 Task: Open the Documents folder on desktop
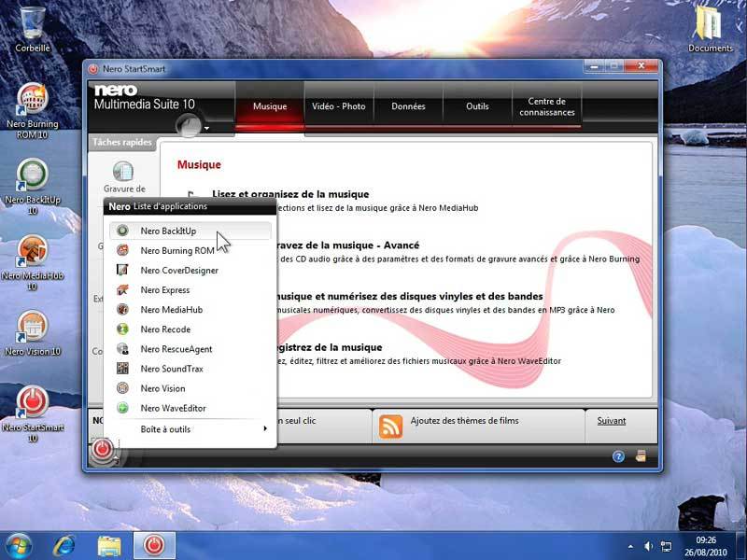coord(710,29)
